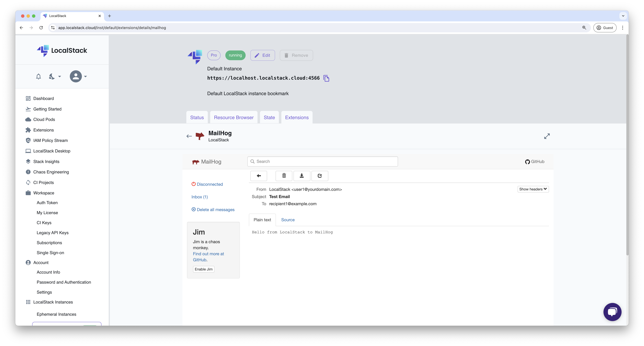
Task: Open the MailHog GitHub repository
Action: click(535, 161)
